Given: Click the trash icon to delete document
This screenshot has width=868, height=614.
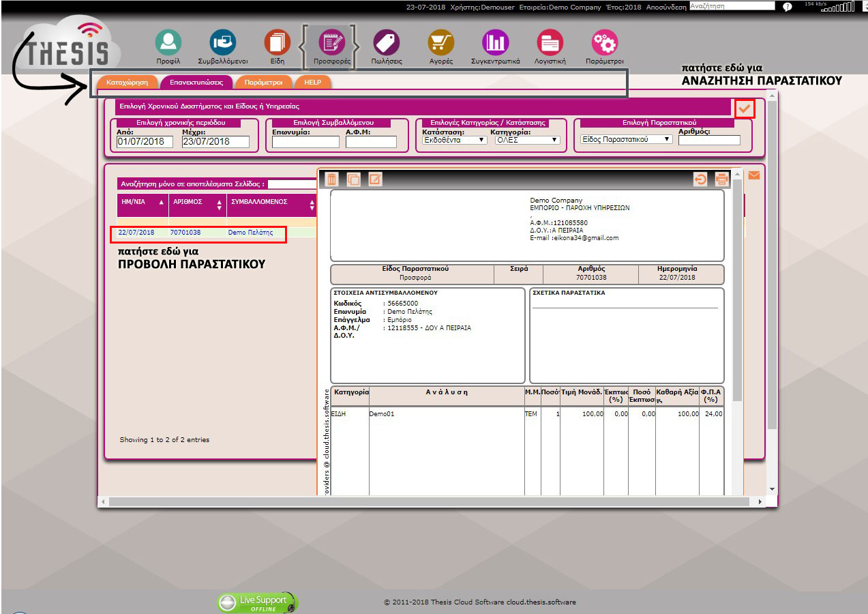Looking at the screenshot, I should (x=331, y=179).
